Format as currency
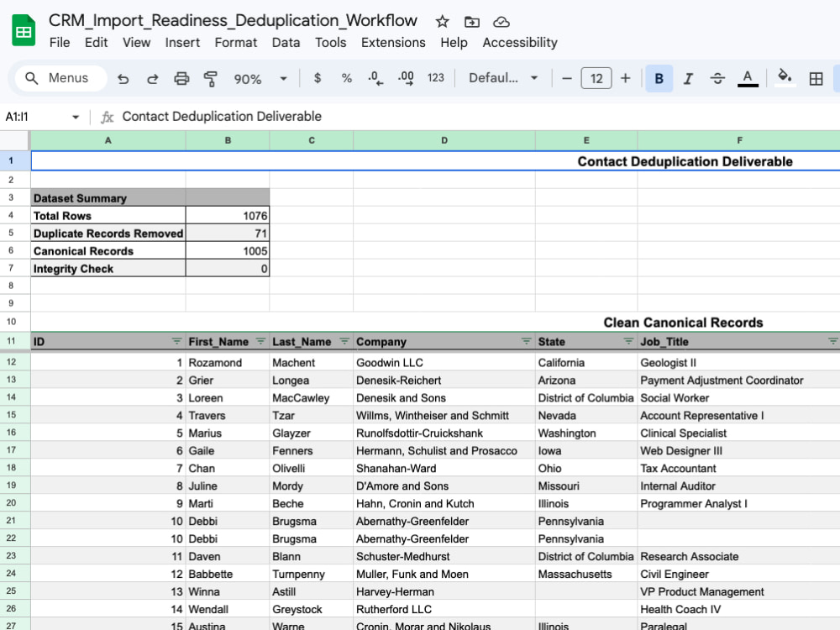This screenshot has height=630, width=840. click(318, 78)
